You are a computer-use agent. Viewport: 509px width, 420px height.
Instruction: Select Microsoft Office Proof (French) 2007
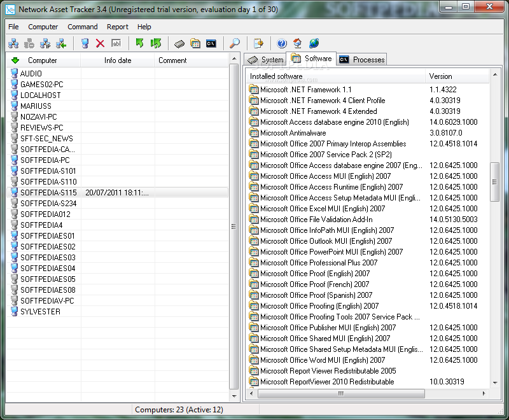pos(315,284)
